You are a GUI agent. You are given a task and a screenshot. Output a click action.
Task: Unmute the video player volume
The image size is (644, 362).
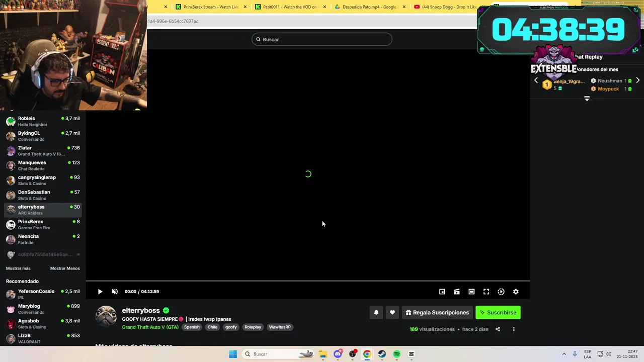115,292
